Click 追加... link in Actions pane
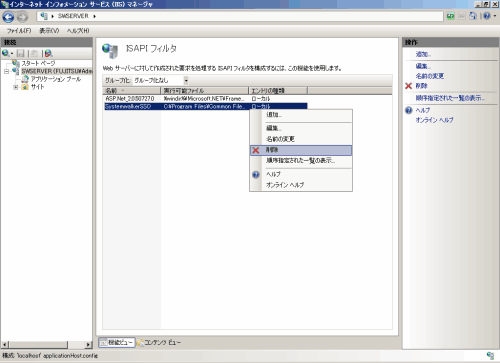This screenshot has height=363, width=500. 423,54
